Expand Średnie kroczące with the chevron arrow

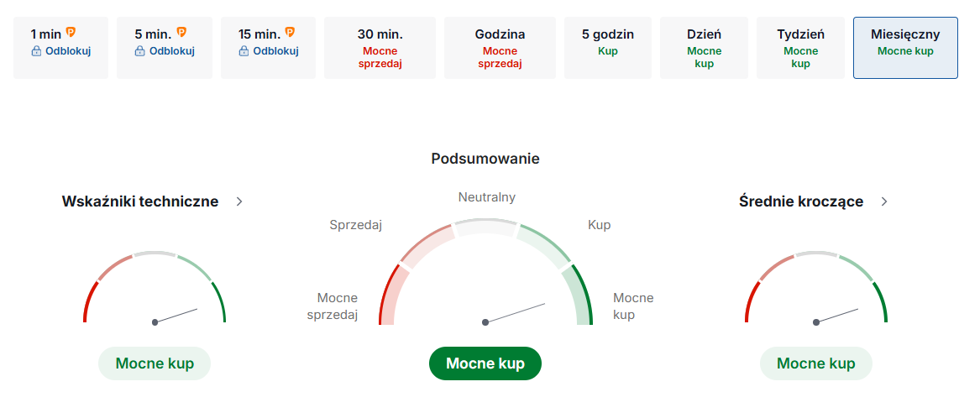[883, 201]
